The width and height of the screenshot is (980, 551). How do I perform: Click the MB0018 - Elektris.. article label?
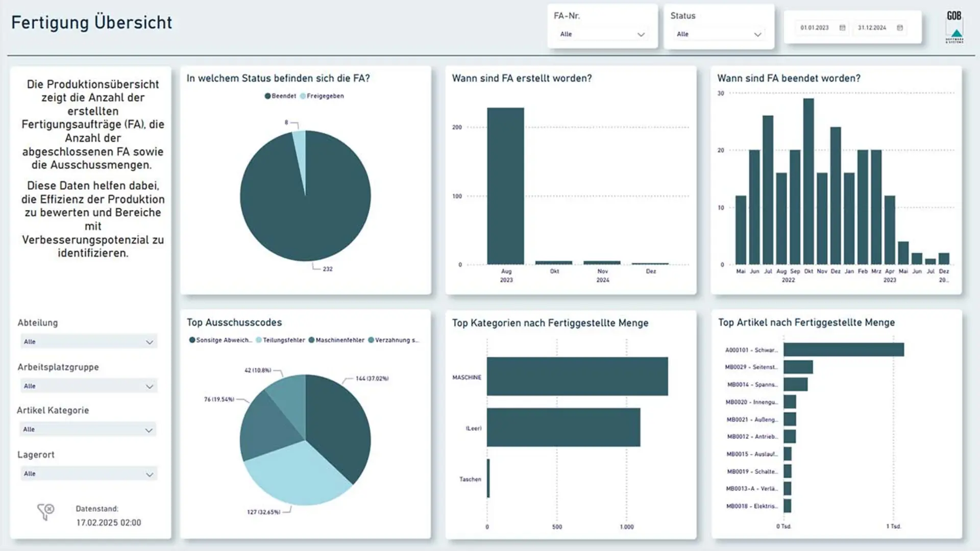[x=752, y=506]
